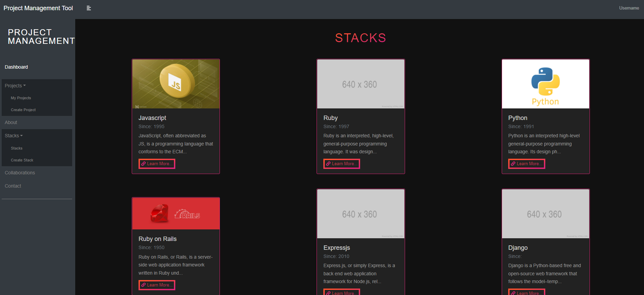
Task: Click the Python card title
Action: click(518, 118)
